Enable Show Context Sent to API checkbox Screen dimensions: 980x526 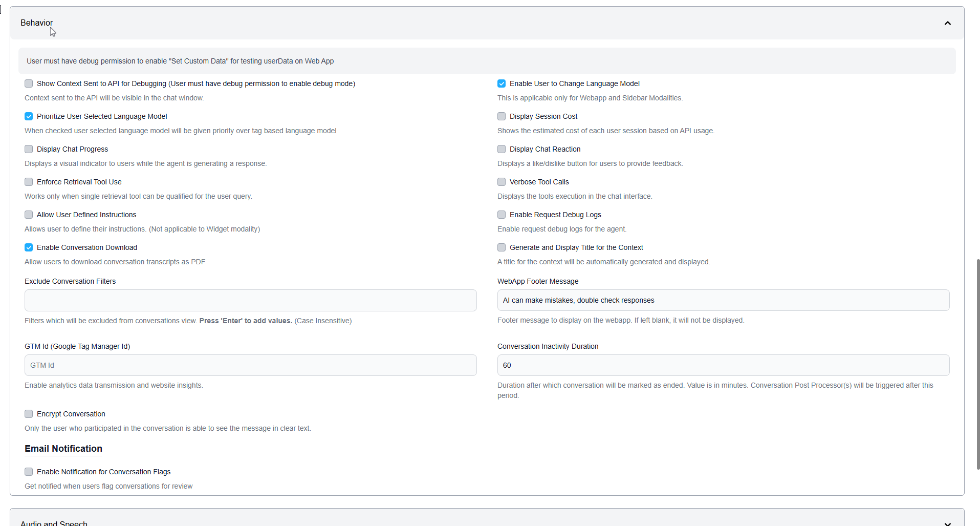coord(29,83)
